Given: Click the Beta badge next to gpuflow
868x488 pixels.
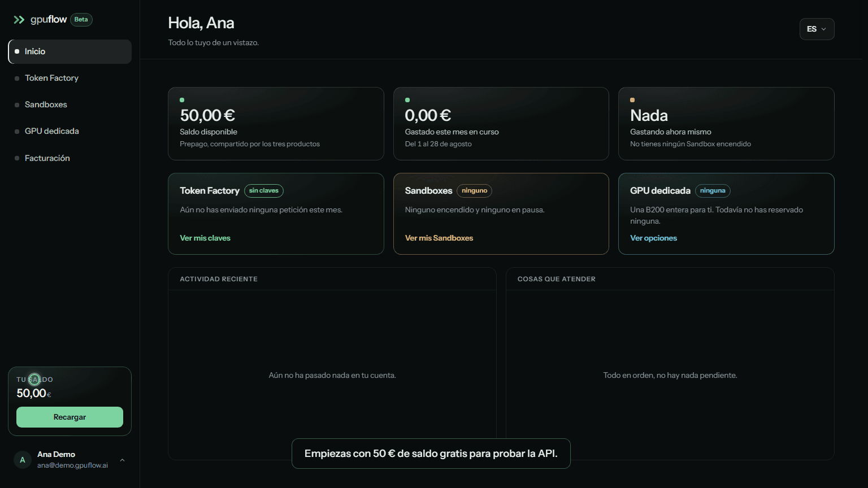Looking at the screenshot, I should pos(81,20).
